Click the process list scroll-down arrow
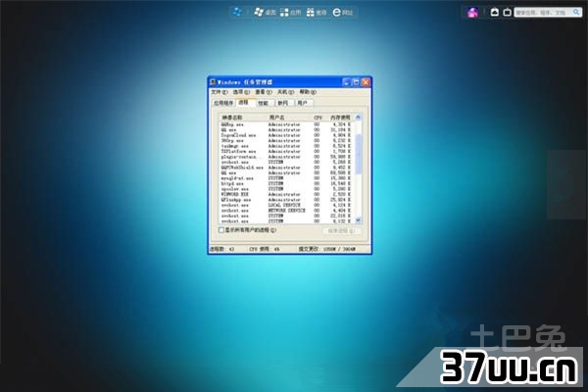This screenshot has height=392, width=588. [358, 220]
